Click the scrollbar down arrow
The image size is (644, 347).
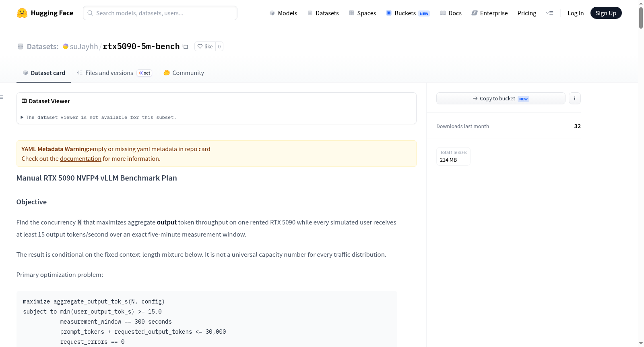641,343
